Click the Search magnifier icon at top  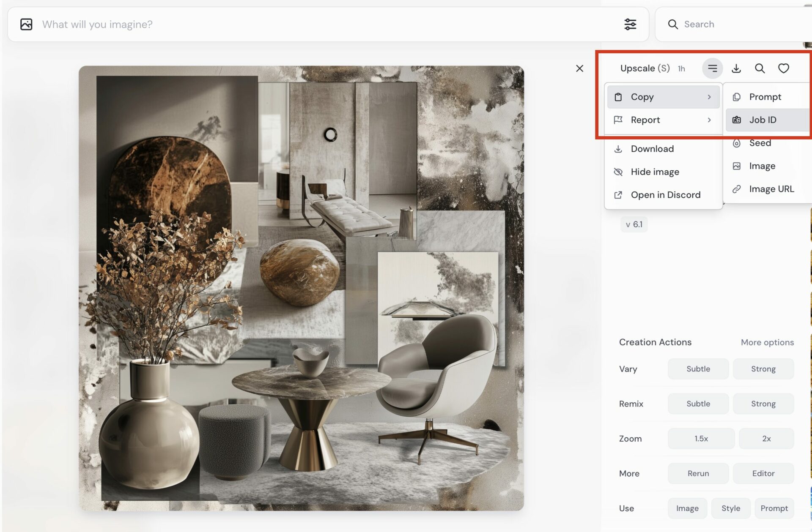(673, 25)
